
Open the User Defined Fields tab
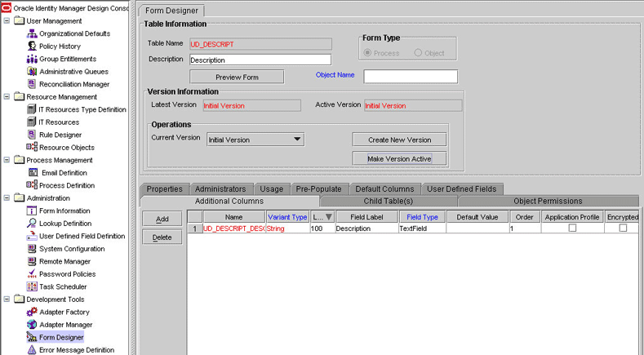(x=462, y=189)
